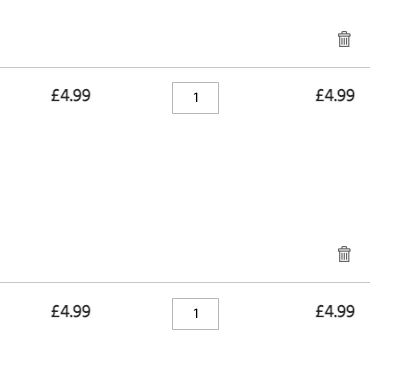Click the second item's unit price £4.99
Viewport: 399px width, 370px height.
[x=71, y=311]
